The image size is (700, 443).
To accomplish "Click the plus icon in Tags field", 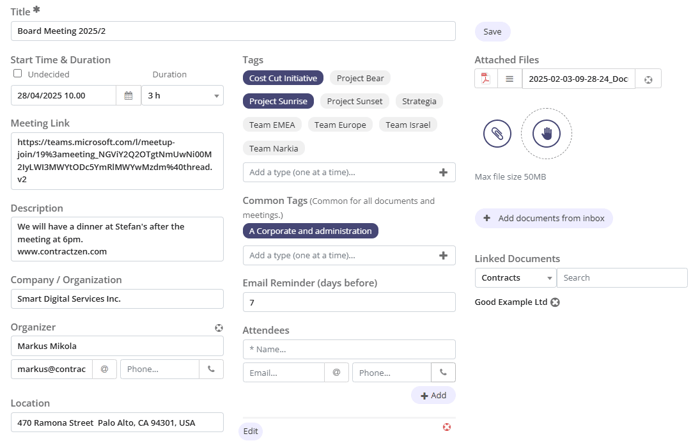I will pyautogui.click(x=443, y=173).
